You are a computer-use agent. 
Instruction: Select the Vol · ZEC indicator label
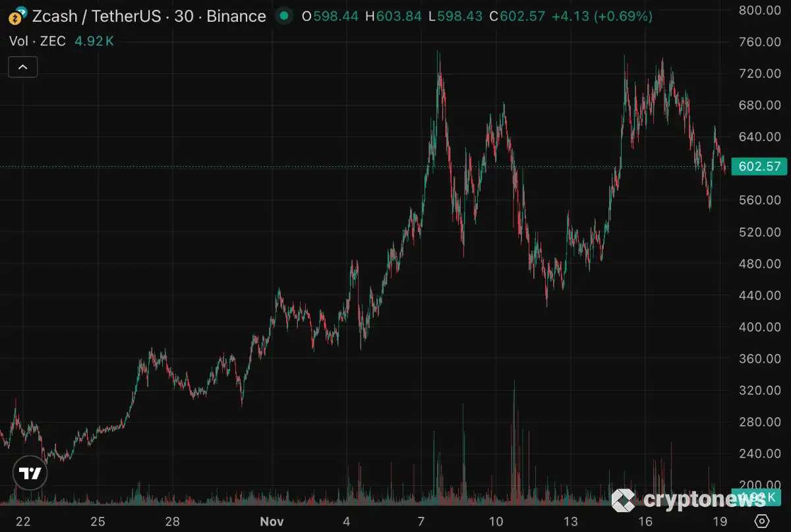(38, 41)
